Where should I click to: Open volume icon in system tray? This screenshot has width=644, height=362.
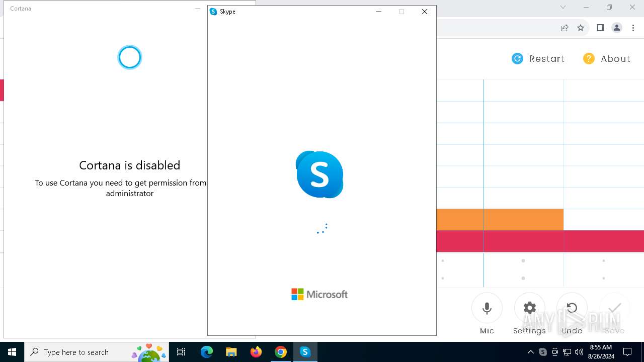click(x=579, y=352)
